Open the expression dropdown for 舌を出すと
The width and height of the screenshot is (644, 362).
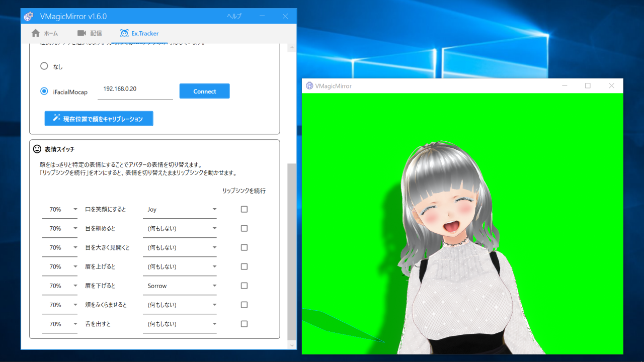pos(180,324)
